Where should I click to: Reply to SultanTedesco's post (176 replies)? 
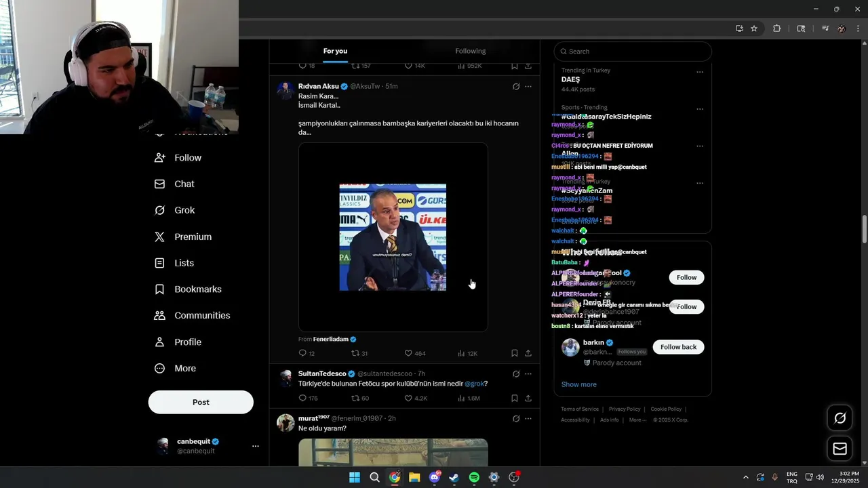point(308,399)
